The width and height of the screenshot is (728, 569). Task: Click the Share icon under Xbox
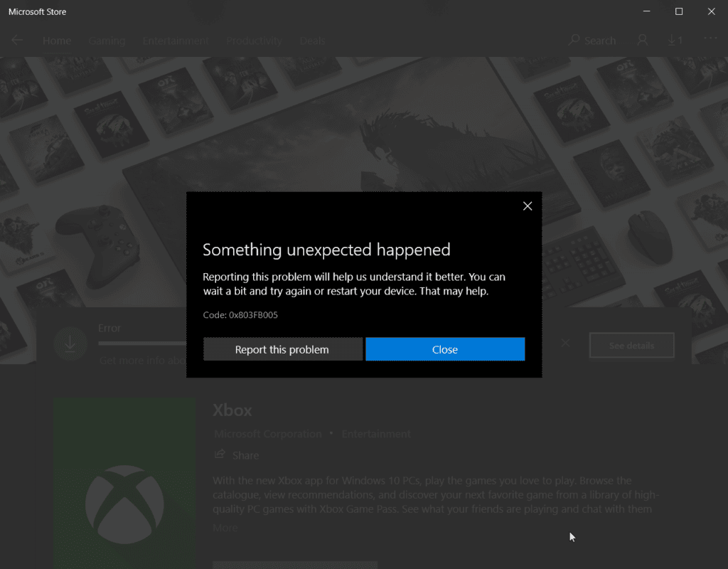pyautogui.click(x=220, y=454)
